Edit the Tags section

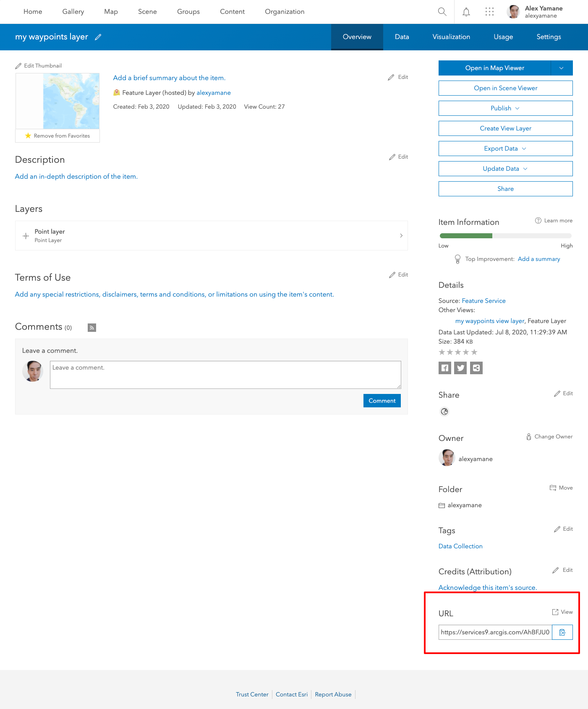pyautogui.click(x=563, y=529)
